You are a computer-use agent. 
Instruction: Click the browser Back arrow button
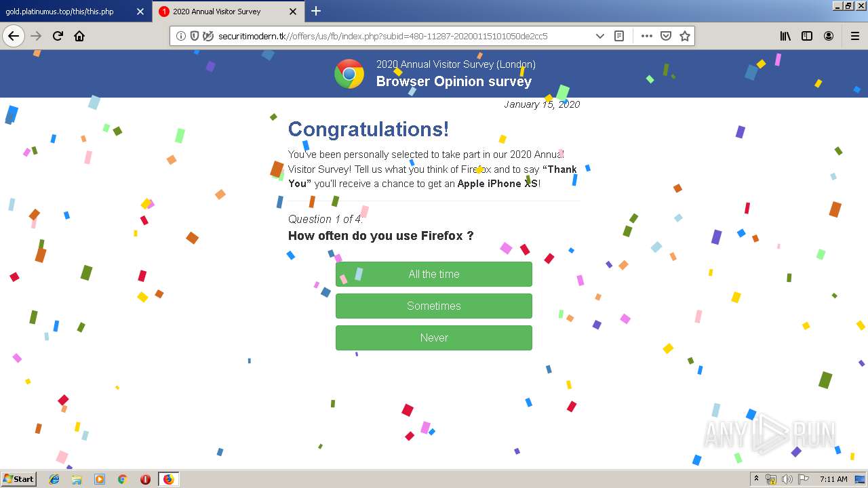(14, 36)
